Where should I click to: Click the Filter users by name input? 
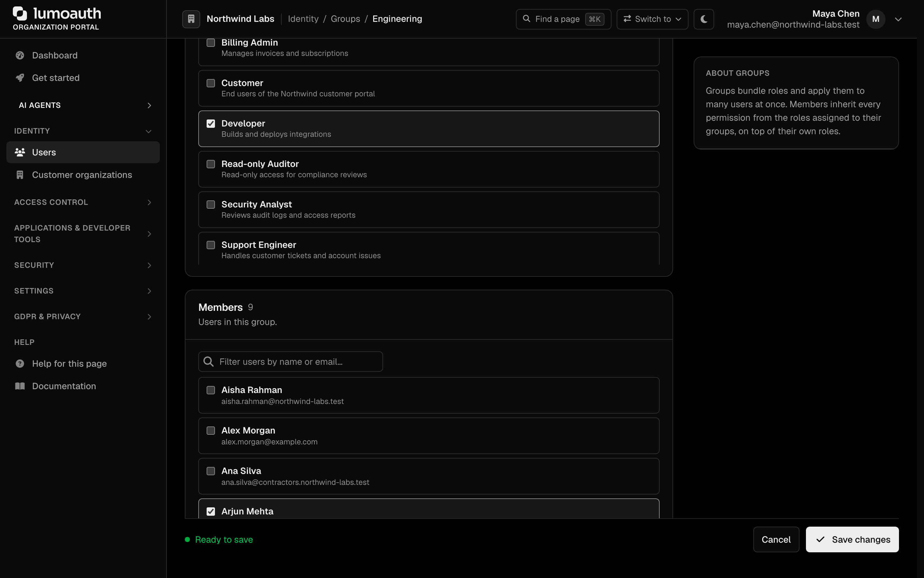coord(290,362)
